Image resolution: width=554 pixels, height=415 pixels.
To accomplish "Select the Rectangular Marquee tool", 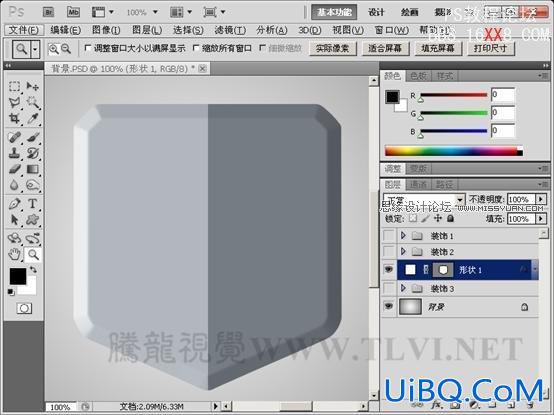I will click(x=14, y=86).
